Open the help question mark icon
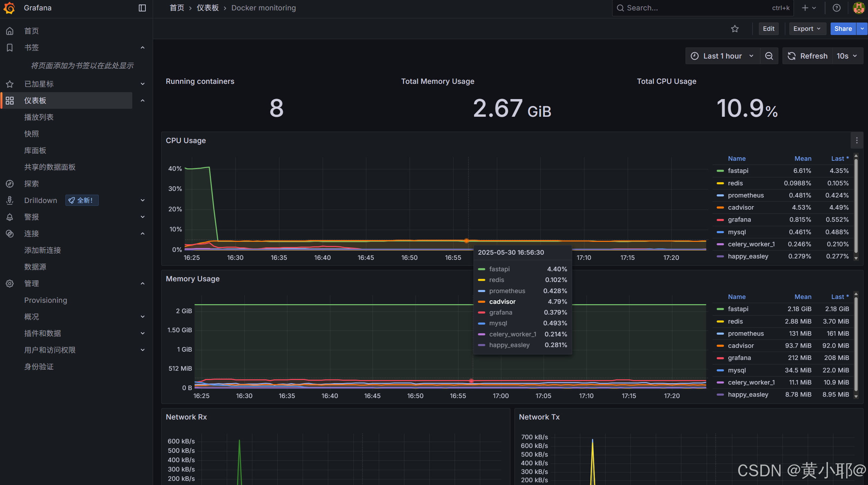 (x=836, y=8)
